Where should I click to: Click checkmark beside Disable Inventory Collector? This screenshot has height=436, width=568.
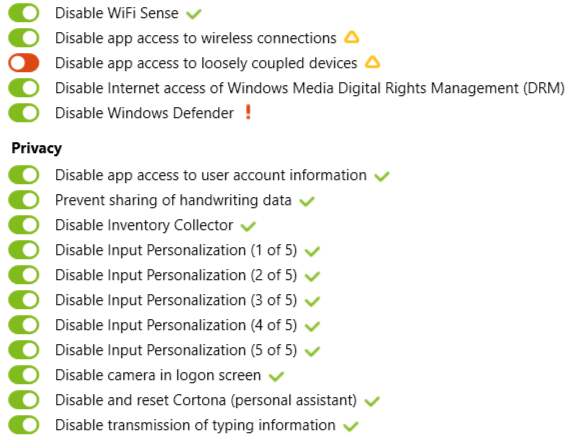click(x=248, y=226)
